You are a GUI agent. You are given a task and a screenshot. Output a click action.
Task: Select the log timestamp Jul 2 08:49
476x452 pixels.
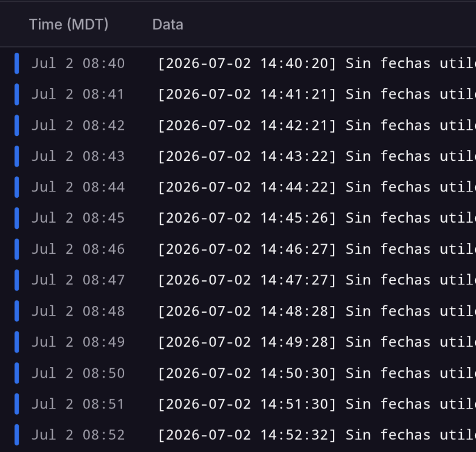click(x=78, y=342)
